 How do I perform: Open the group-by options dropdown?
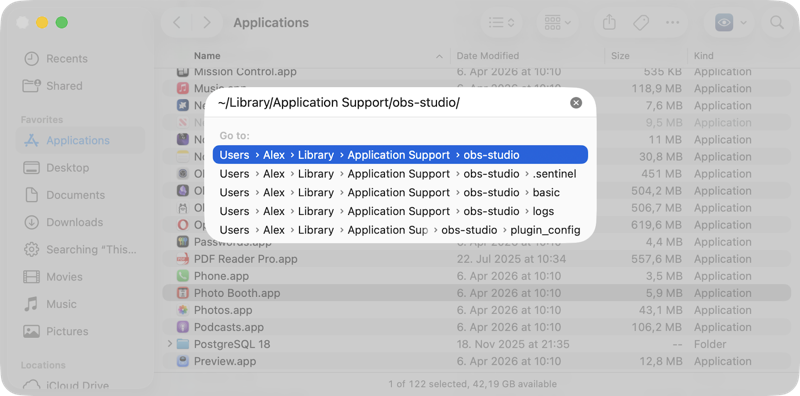coord(557,22)
